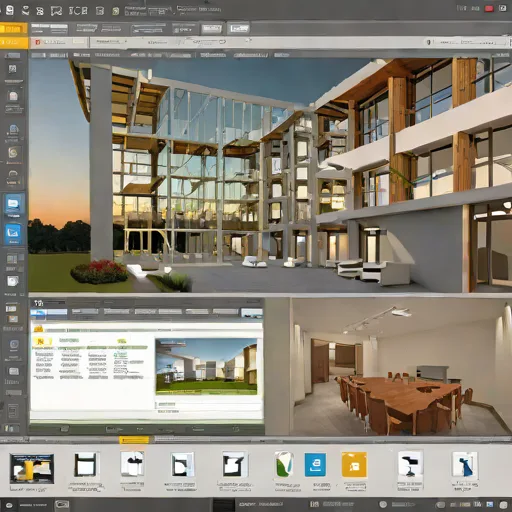Select the first library thumbnail with yellow shape
512x512 pixels.
point(32,468)
